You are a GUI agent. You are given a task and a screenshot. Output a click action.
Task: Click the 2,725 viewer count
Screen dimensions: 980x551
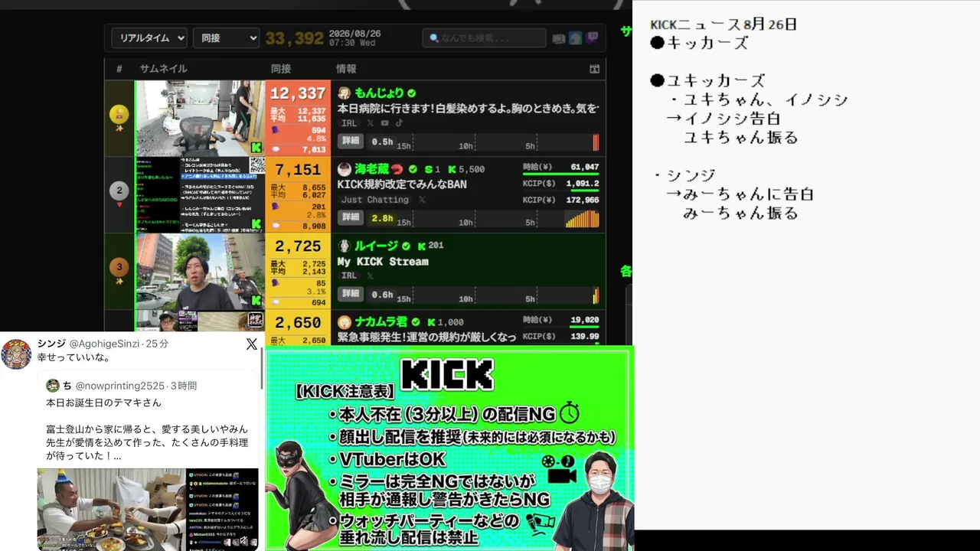click(298, 246)
